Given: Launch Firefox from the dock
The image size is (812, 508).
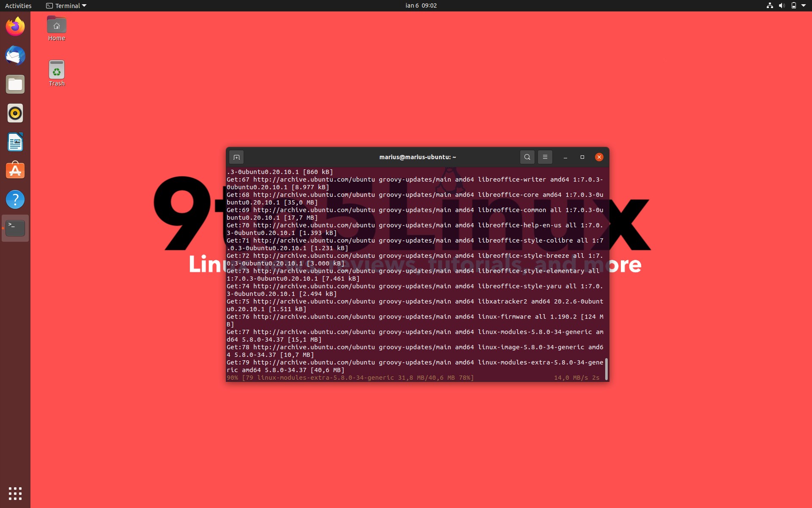Looking at the screenshot, I should (x=15, y=26).
